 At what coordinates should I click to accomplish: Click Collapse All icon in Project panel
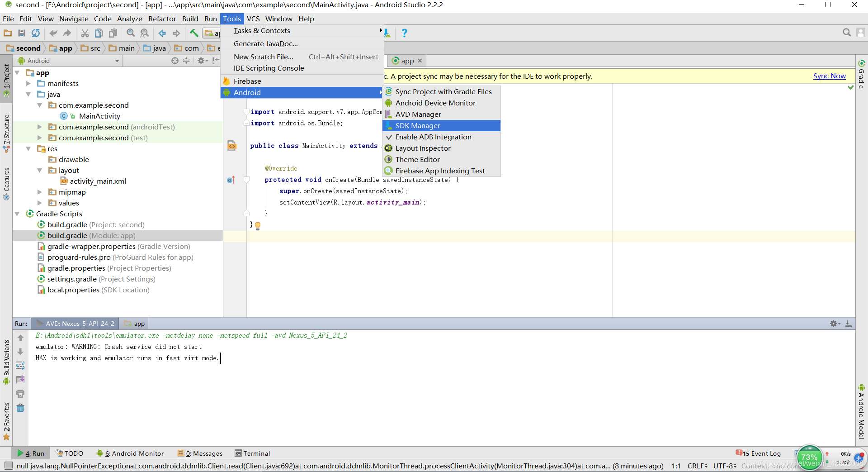pos(186,61)
